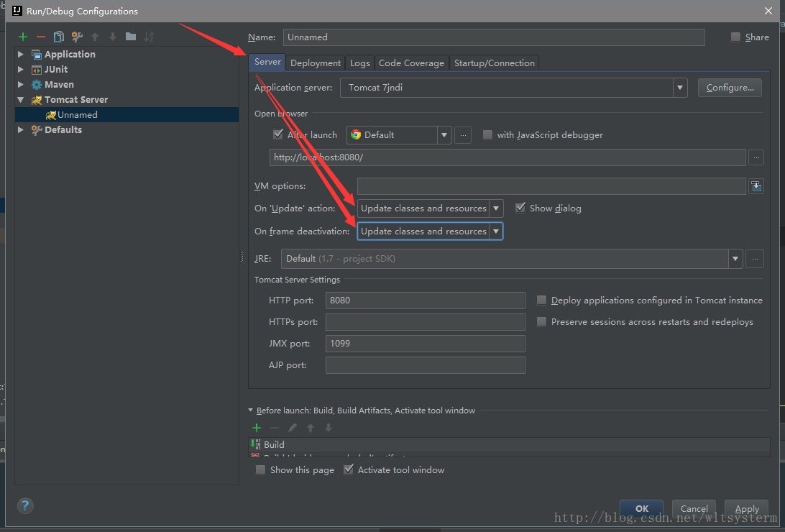Viewport: 785px width, 532px height.
Task: Sort configurations alphabetically icon
Action: point(149,37)
